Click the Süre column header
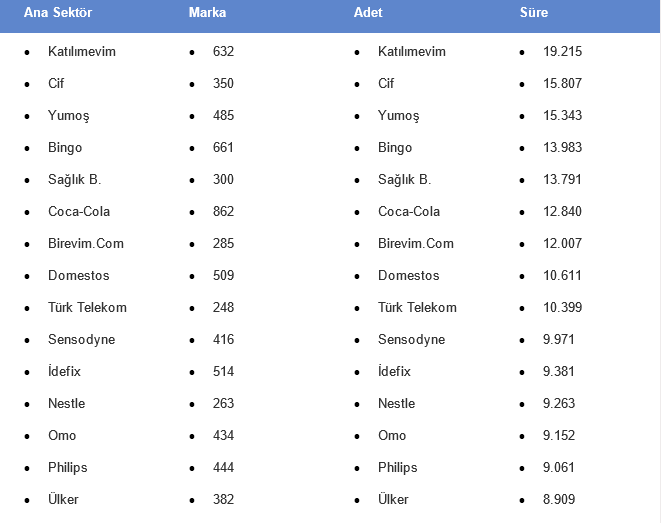 point(533,13)
